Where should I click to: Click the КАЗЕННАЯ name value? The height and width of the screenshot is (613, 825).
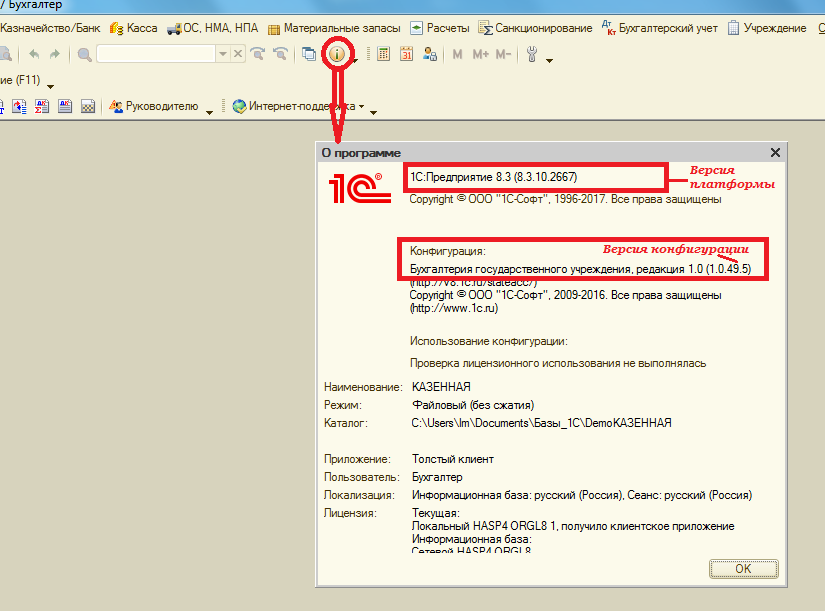(x=441, y=387)
